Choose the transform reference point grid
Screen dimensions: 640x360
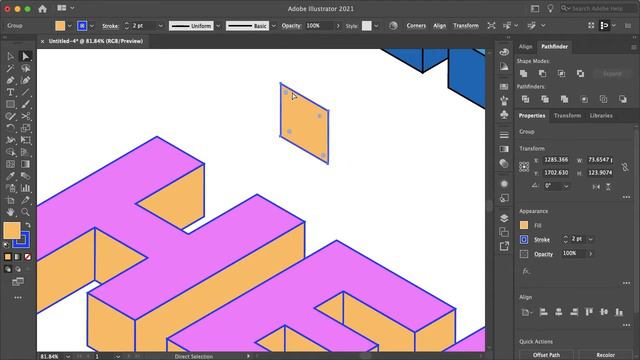coord(524,167)
